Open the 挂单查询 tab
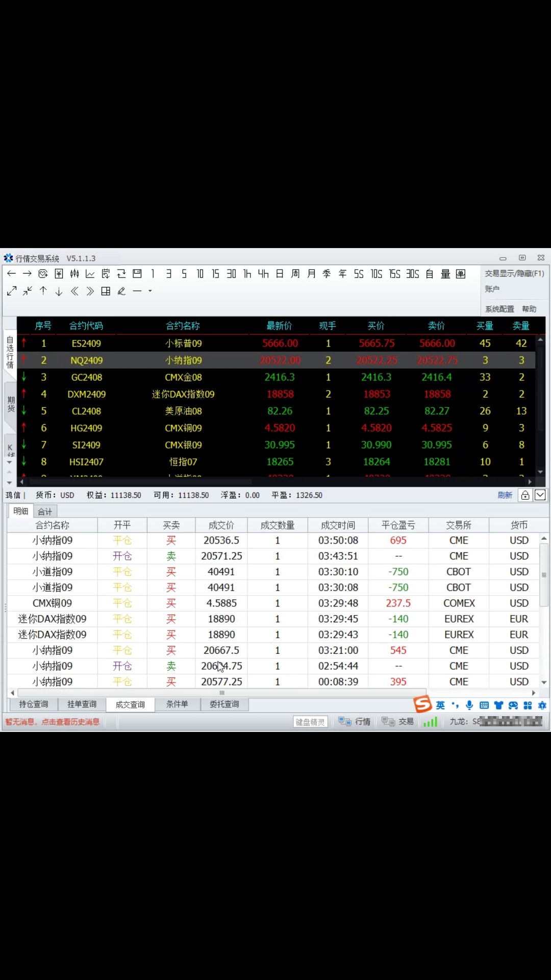Image resolution: width=551 pixels, height=980 pixels. tap(82, 704)
